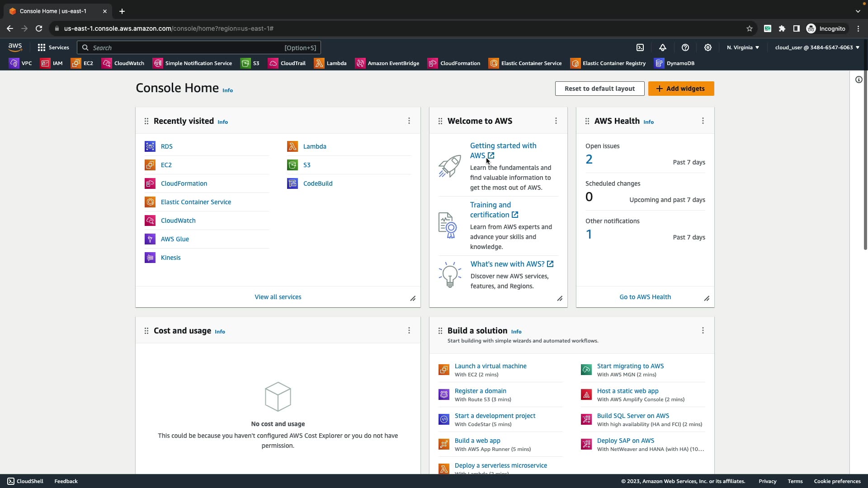Click the Recently visited widget resize handle
This screenshot has width=868, height=488.
(413, 299)
